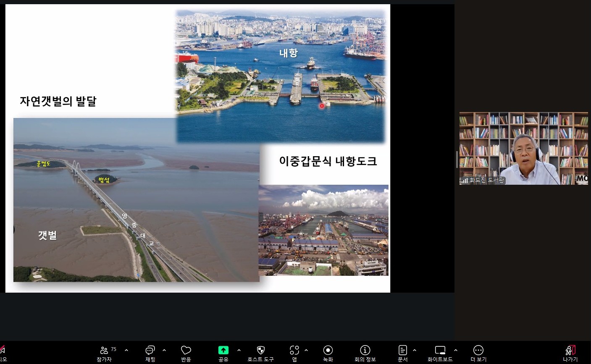Image resolution: width=591 pixels, height=364 pixels.
Task: Click the 갯벌 label on the mudflat photo
Action: pos(47,236)
